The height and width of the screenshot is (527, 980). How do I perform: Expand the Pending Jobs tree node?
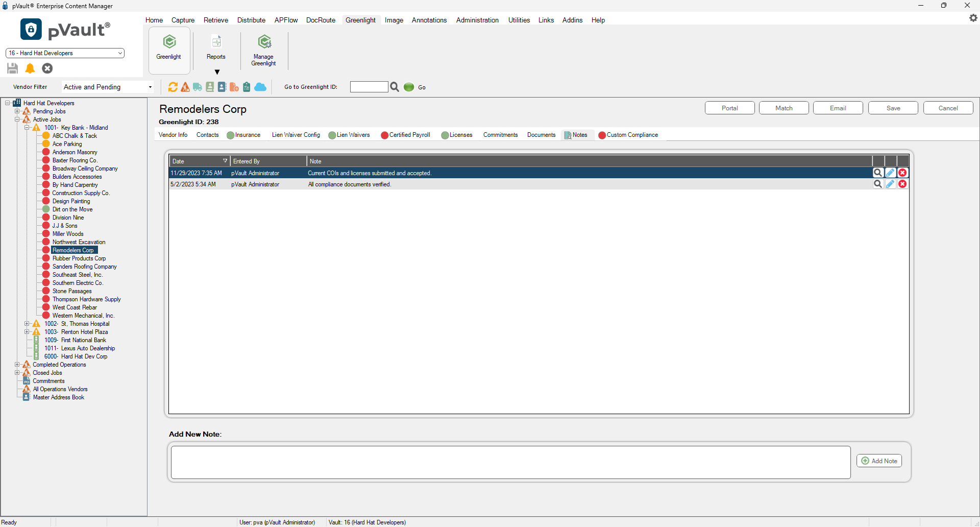(17, 111)
